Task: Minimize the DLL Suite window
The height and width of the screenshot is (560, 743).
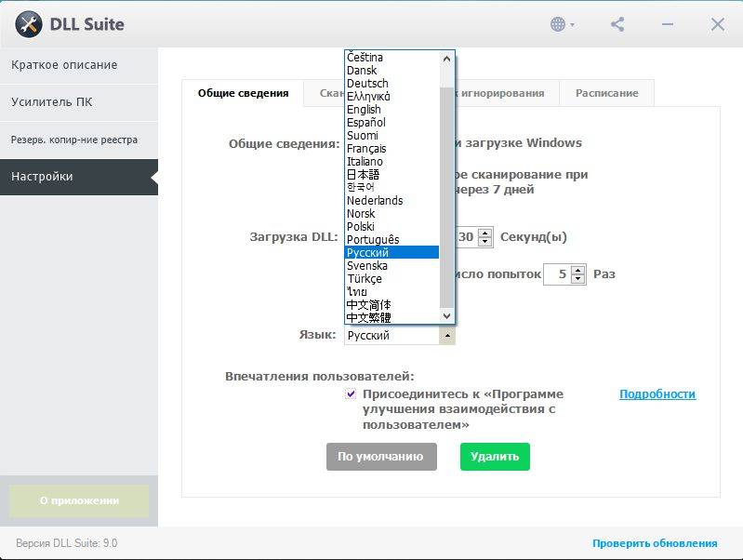Action: (668, 24)
